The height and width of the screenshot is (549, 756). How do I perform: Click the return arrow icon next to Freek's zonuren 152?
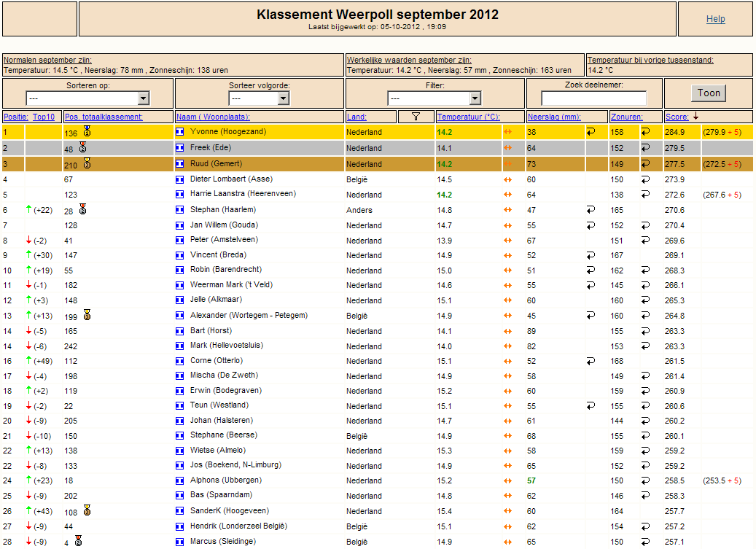click(645, 147)
